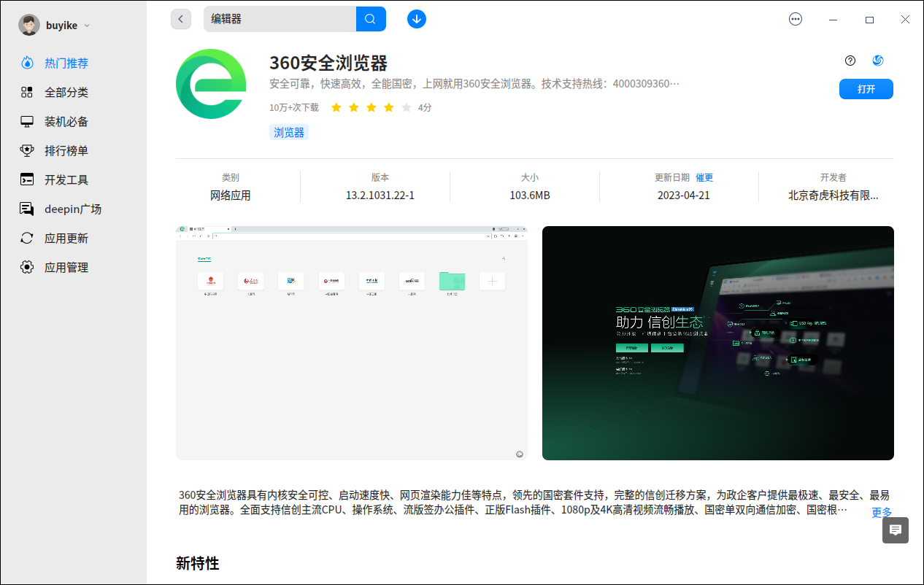Click the help question mark icon
The image size is (924, 585).
850,61
